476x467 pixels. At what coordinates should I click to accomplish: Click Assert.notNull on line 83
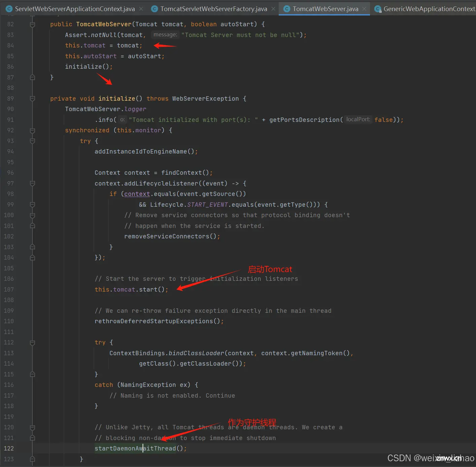[91, 35]
